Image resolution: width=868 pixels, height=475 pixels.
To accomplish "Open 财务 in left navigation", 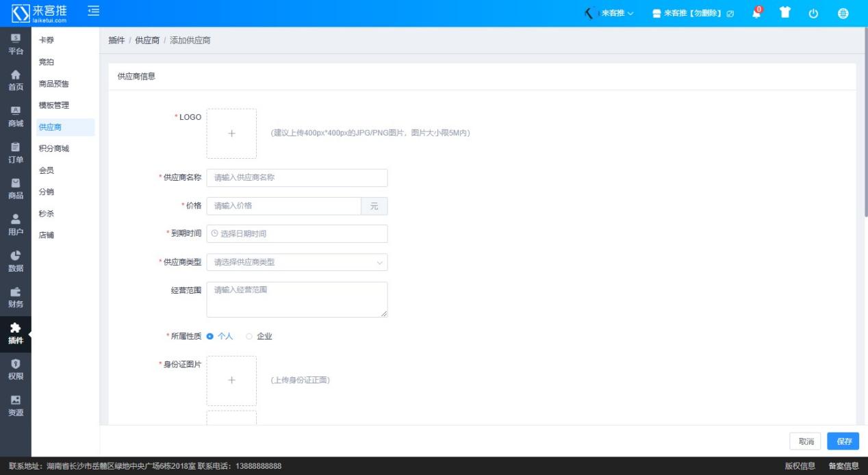I will (x=15, y=298).
